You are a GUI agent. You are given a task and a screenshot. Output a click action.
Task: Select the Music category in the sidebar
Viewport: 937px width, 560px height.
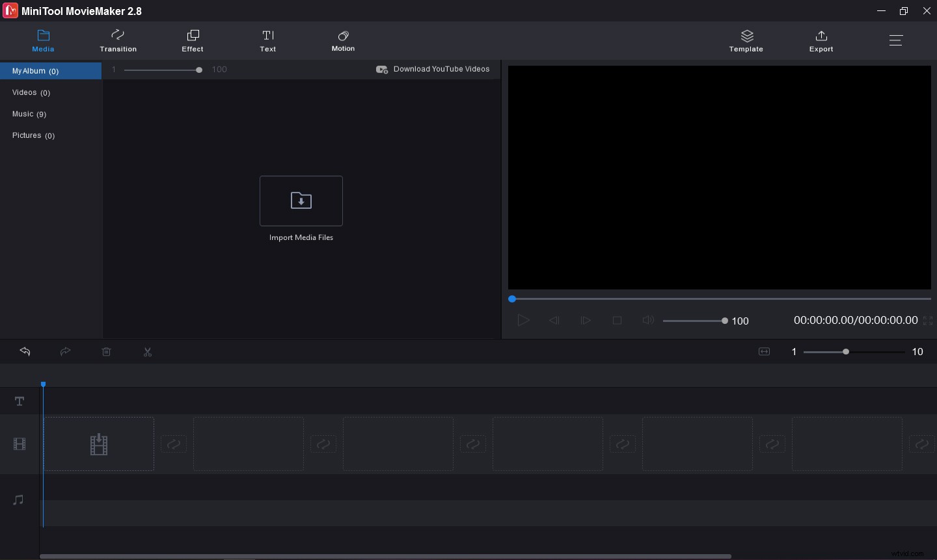[29, 114]
